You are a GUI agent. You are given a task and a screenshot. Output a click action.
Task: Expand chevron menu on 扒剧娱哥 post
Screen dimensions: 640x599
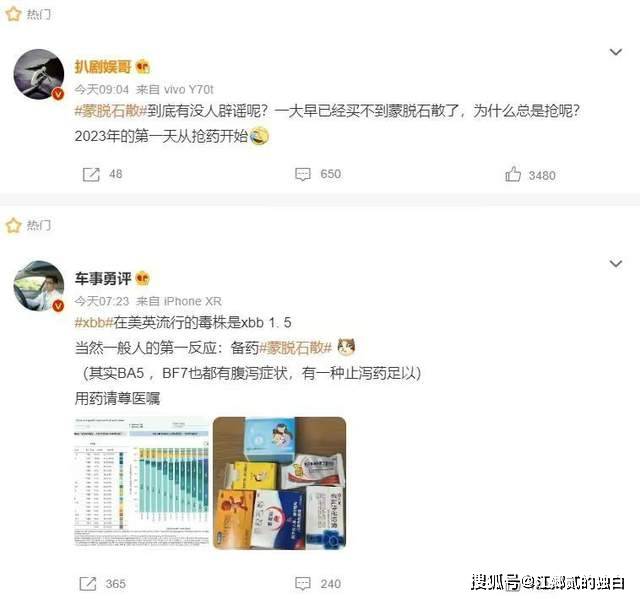click(616, 52)
